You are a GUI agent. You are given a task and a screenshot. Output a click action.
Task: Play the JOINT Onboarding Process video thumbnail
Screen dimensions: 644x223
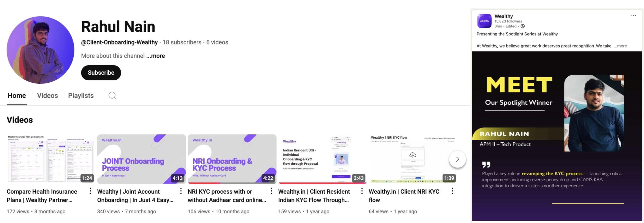click(x=141, y=159)
